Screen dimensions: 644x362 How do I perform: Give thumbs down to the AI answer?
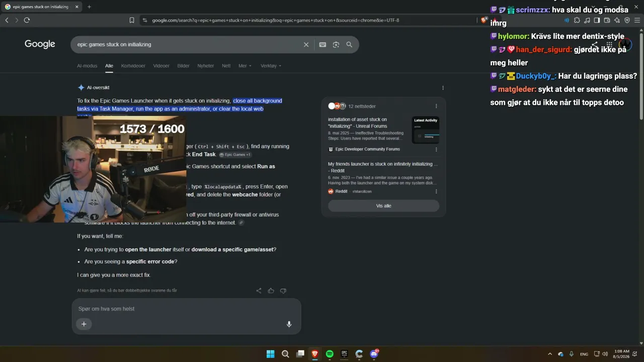pyautogui.click(x=283, y=291)
